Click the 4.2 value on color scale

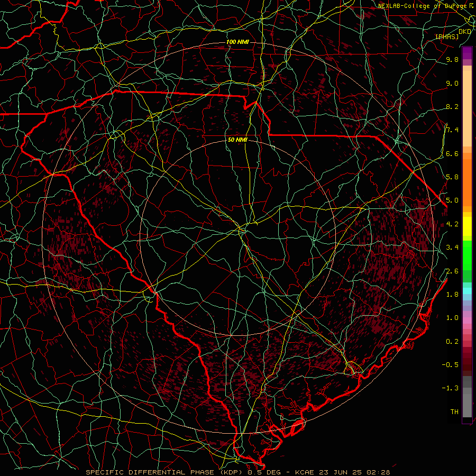click(x=452, y=224)
